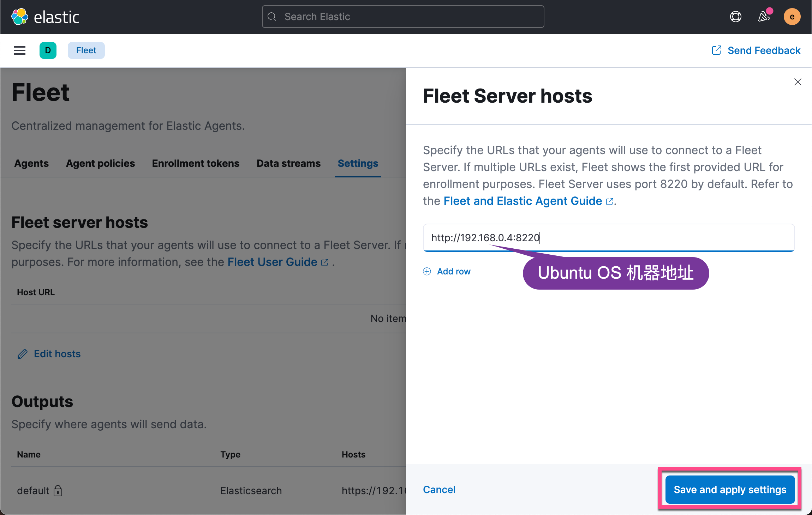Open the help lifebuoy icon menu
This screenshot has height=515, width=812.
pos(735,17)
